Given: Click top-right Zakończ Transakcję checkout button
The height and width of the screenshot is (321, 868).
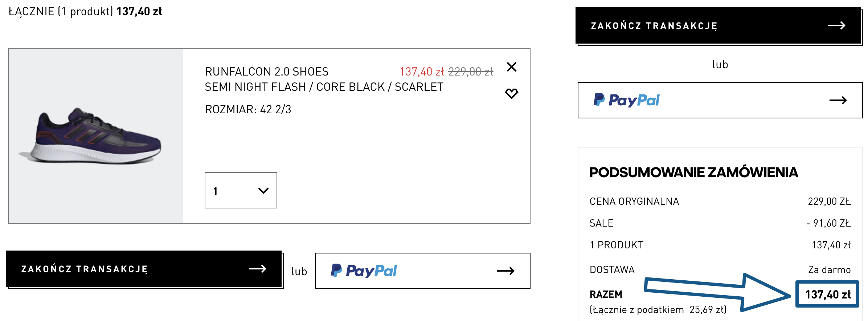Looking at the screenshot, I should 718,25.
